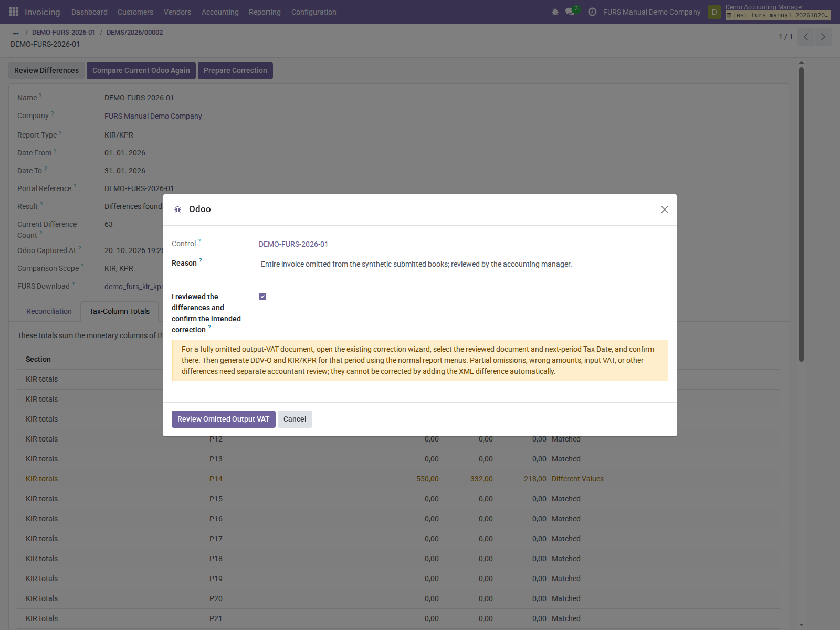Click the Reason text field
This screenshot has height=630, width=840.
(x=463, y=264)
